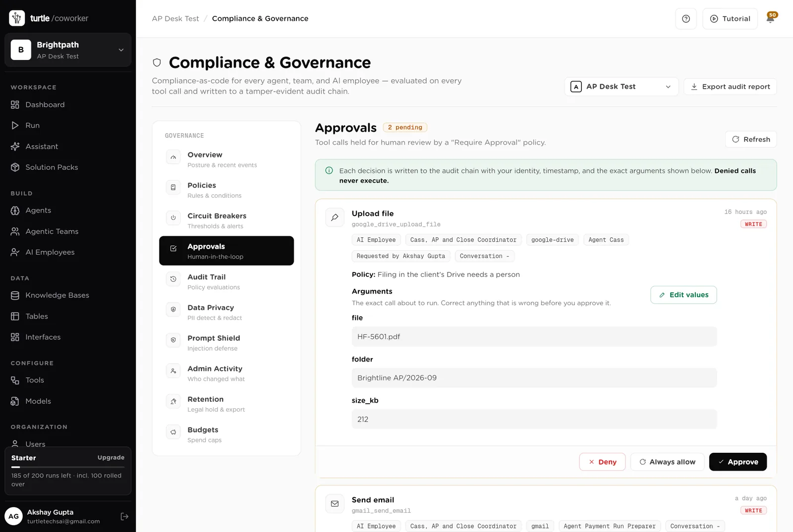The height and width of the screenshot is (532, 793).
Task: Open the notifications bell with badge 50
Action: pyautogui.click(x=771, y=18)
